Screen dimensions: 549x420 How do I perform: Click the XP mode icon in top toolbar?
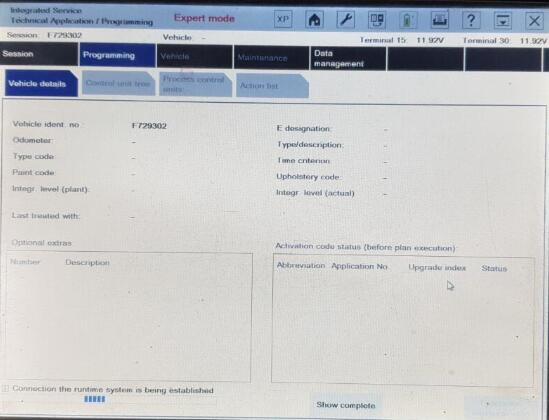click(283, 20)
